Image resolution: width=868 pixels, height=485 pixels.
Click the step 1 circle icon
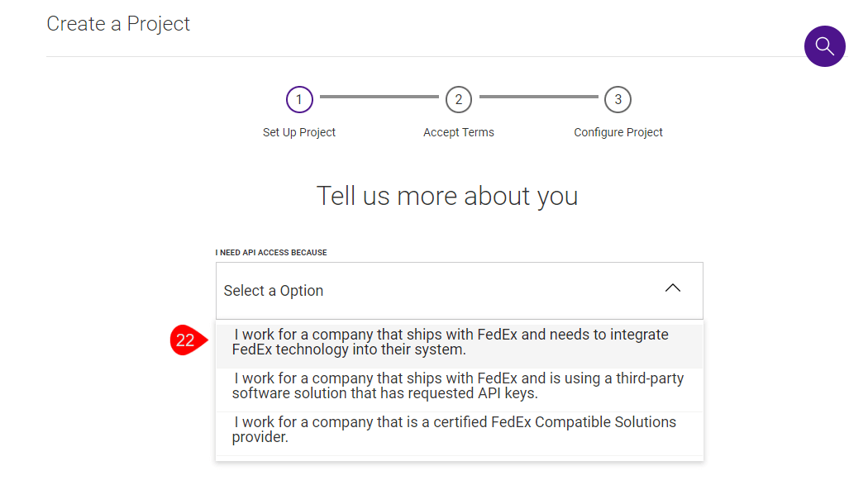[299, 100]
